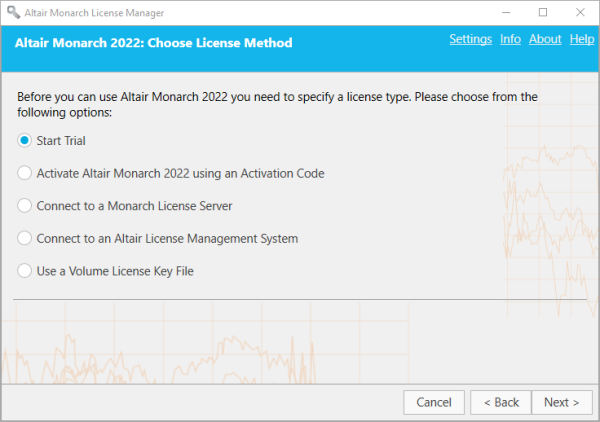Viewport: 600px width, 422px height.
Task: Proceed with the Next > button
Action: [561, 402]
